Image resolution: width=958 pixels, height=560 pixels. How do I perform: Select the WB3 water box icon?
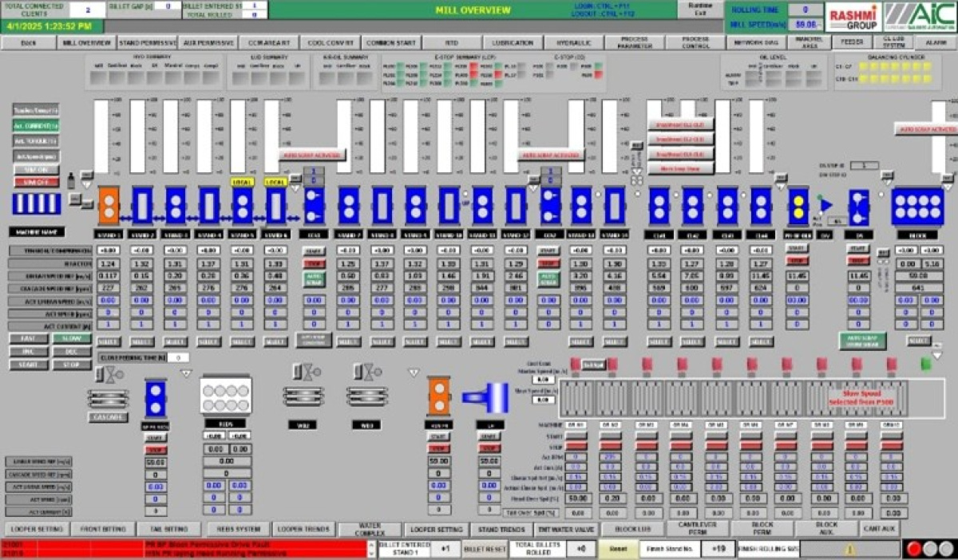(366, 398)
